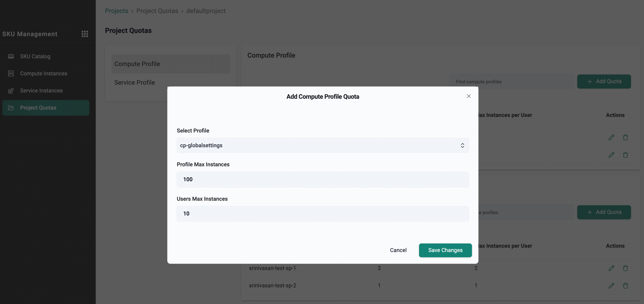Image resolution: width=644 pixels, height=304 pixels.
Task: Click the Save Changes button
Action: [x=445, y=250]
